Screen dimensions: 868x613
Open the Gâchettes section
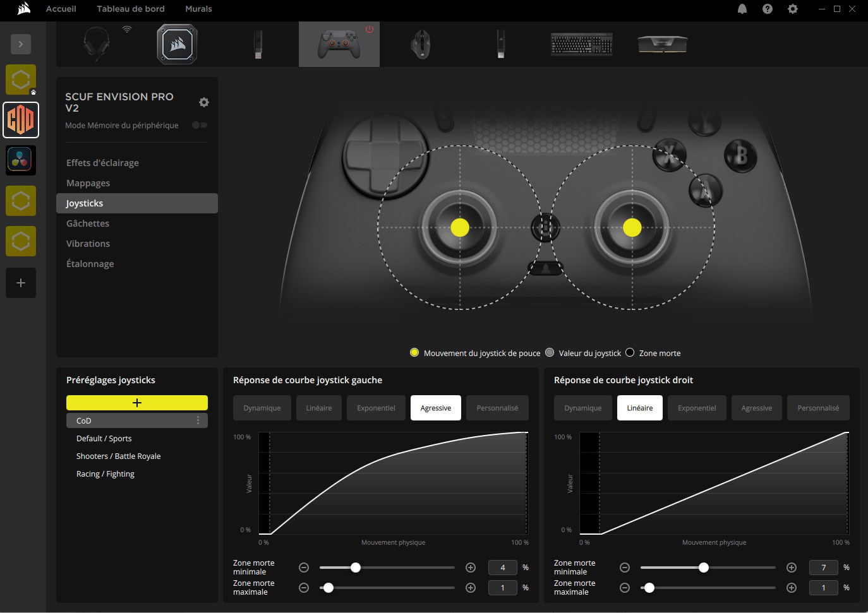point(88,223)
